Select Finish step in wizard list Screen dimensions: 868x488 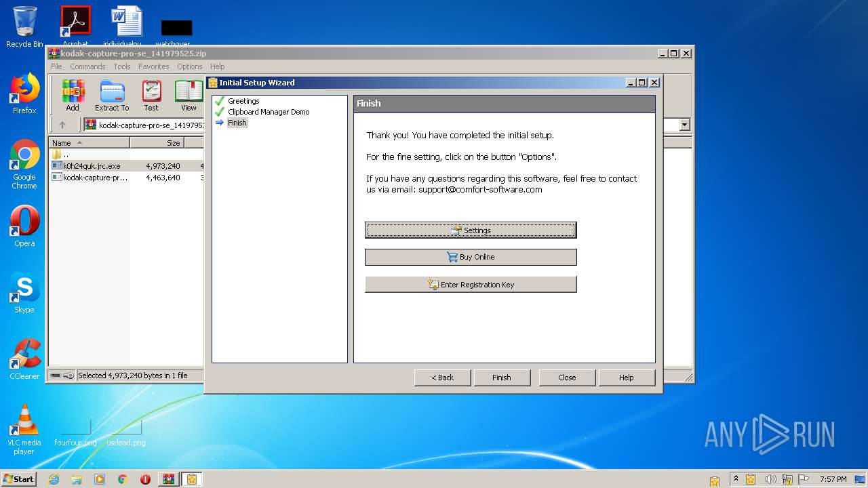click(237, 123)
